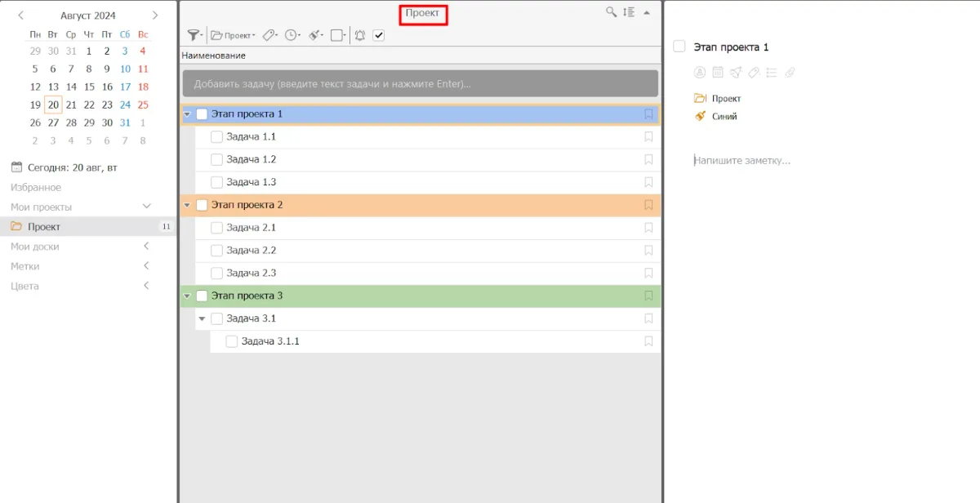This screenshot has height=503, width=980.
Task: Mark Этап проекта 2 as complete
Action: click(202, 205)
